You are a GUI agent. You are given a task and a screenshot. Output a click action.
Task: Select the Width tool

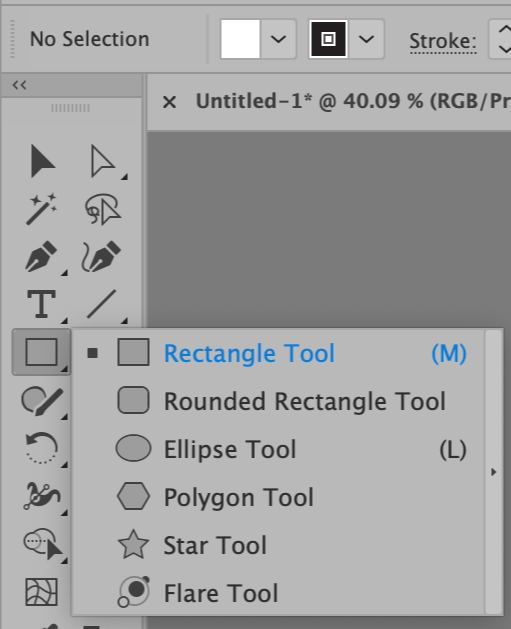point(42,496)
